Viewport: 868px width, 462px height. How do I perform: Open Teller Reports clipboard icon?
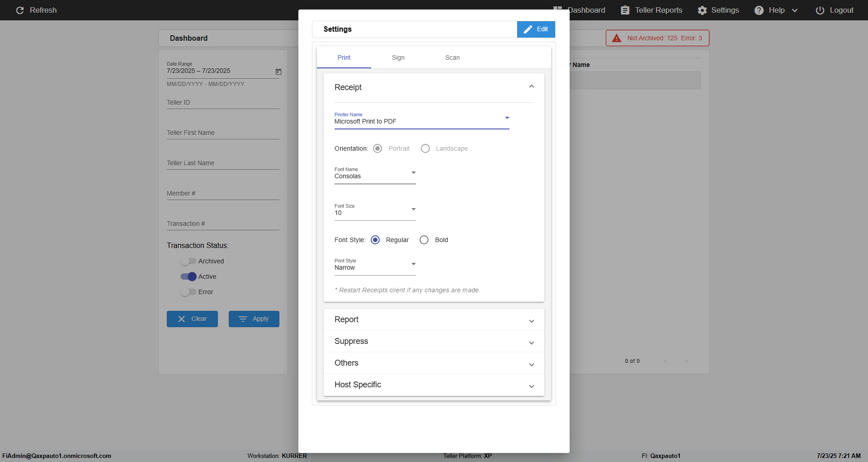(625, 10)
